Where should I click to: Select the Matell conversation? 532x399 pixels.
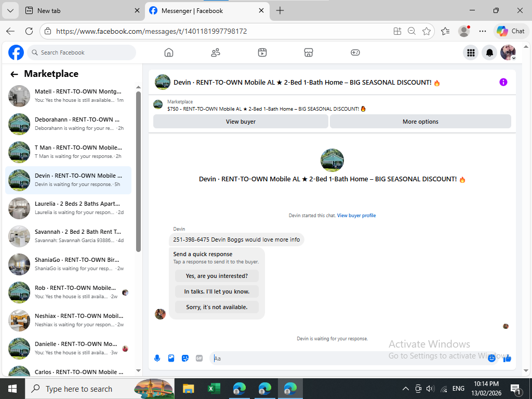(68, 96)
